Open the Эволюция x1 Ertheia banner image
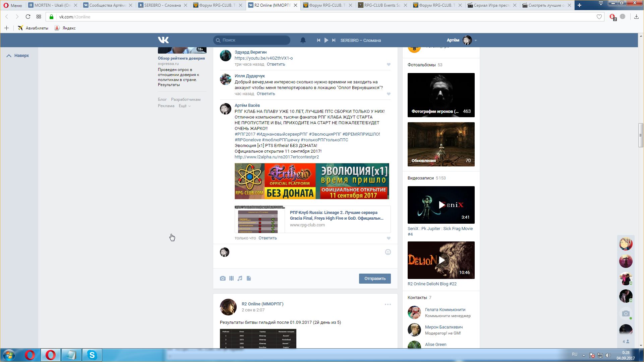This screenshot has width=644, height=362. (312, 181)
